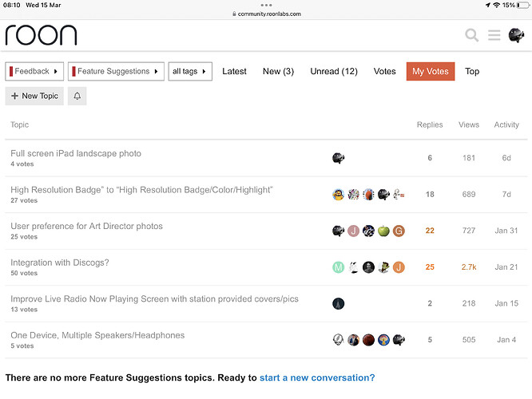
Task: Click the roon logo
Action: [41, 34]
